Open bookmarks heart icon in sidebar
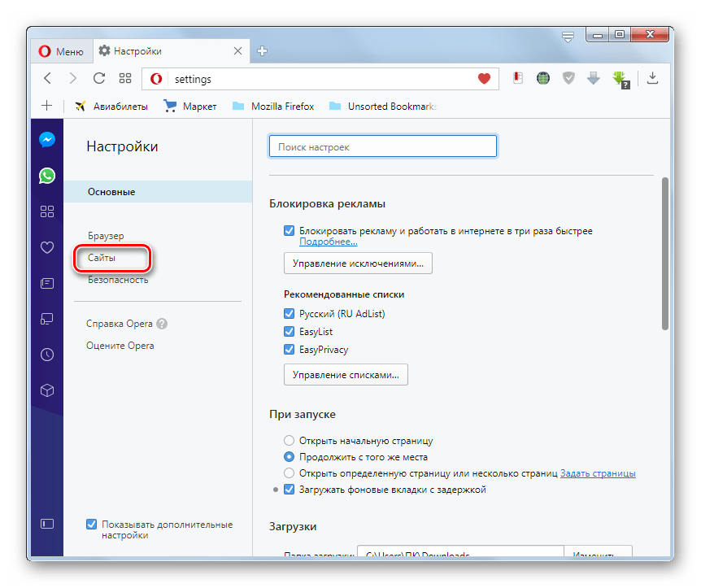 click(x=47, y=247)
